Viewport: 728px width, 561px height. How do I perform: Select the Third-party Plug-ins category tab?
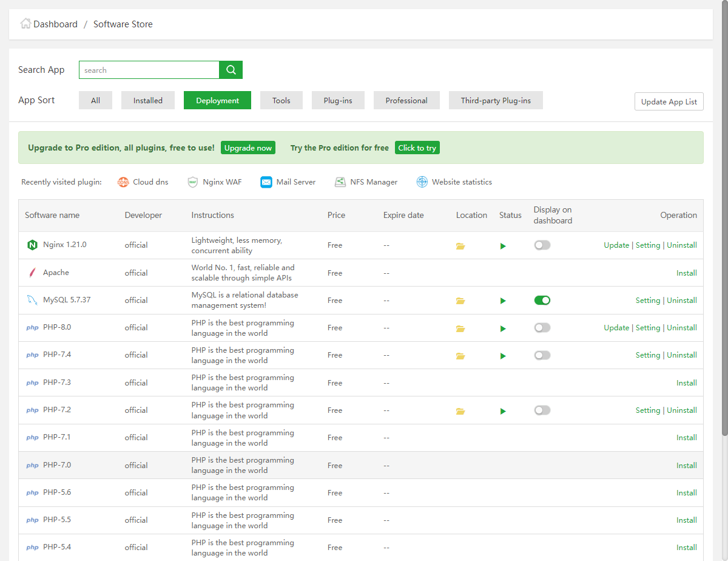[496, 100]
